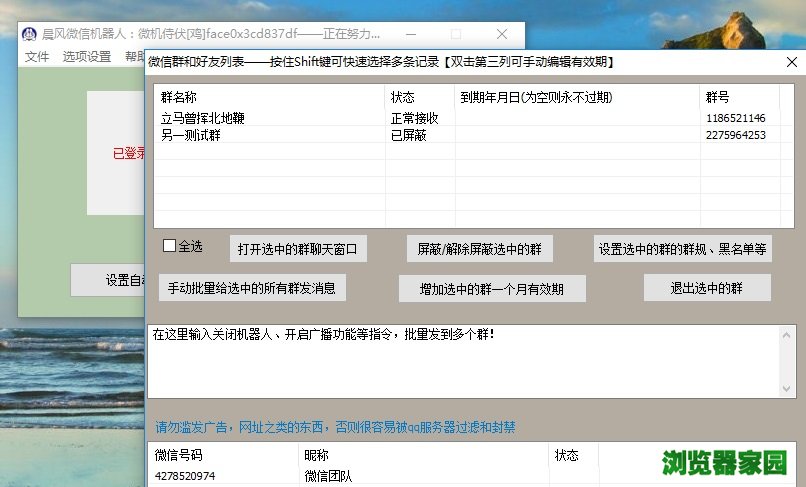Open the 文件 menu
This screenshot has width=806, height=487.
click(37, 57)
